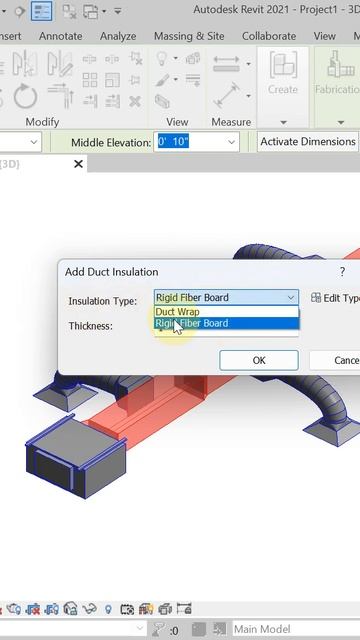Click the Create panel large icon
The height and width of the screenshot is (640, 360).
[x=282, y=65]
